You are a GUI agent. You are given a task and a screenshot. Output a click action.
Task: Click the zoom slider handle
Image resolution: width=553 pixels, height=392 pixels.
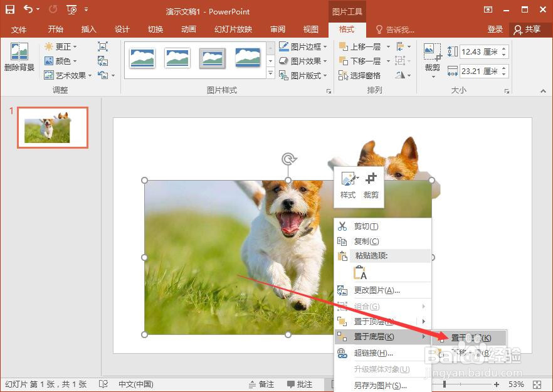click(445, 384)
